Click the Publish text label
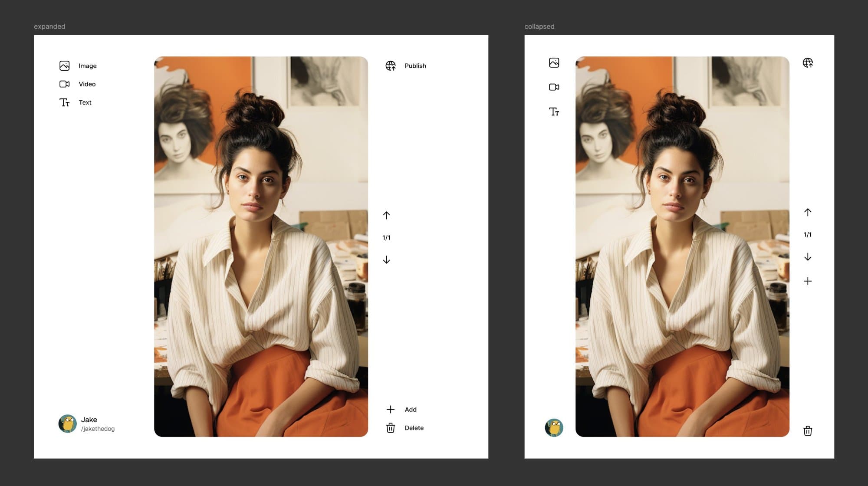The height and width of the screenshot is (486, 868). tap(415, 66)
